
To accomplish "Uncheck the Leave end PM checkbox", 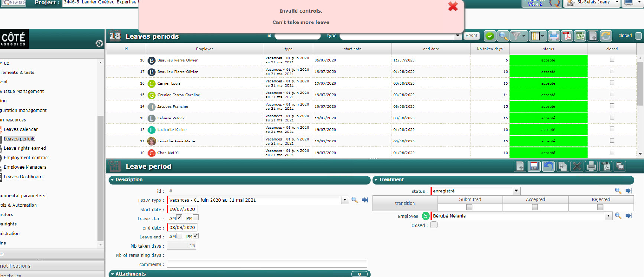I will click(x=196, y=236).
